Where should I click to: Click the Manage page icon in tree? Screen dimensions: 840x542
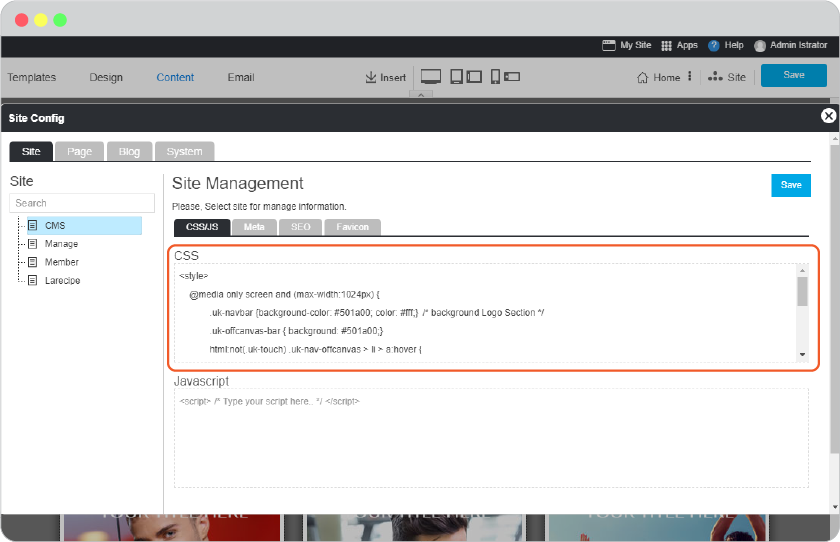coord(33,244)
